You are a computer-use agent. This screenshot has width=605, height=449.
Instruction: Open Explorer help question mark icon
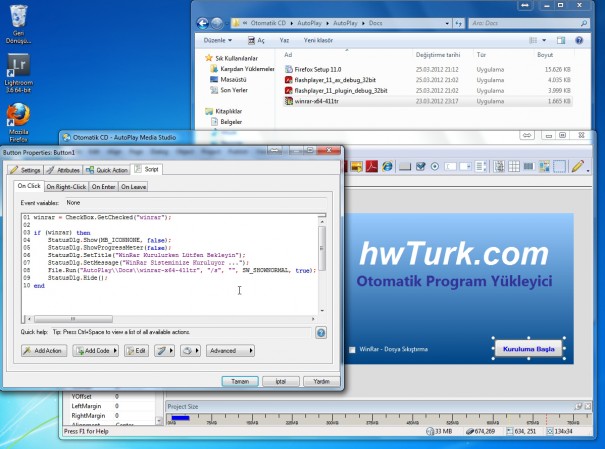coord(579,40)
